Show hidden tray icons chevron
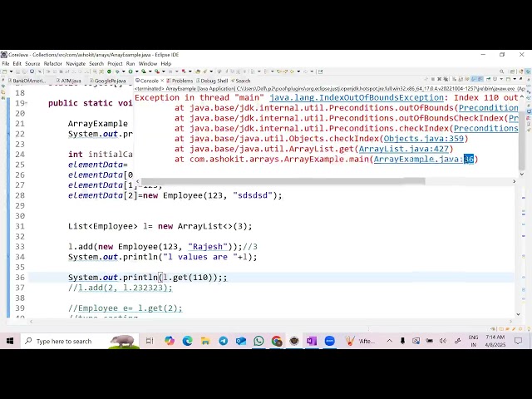This screenshot has height=399, width=532. pos(390,341)
